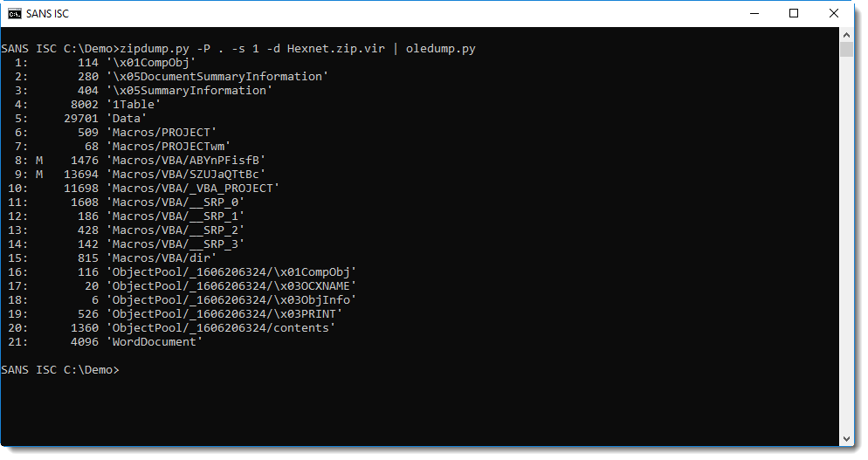The width and height of the screenshot is (868, 460).
Task: Click the 'WordDocument' stream line
Action: tap(106, 342)
